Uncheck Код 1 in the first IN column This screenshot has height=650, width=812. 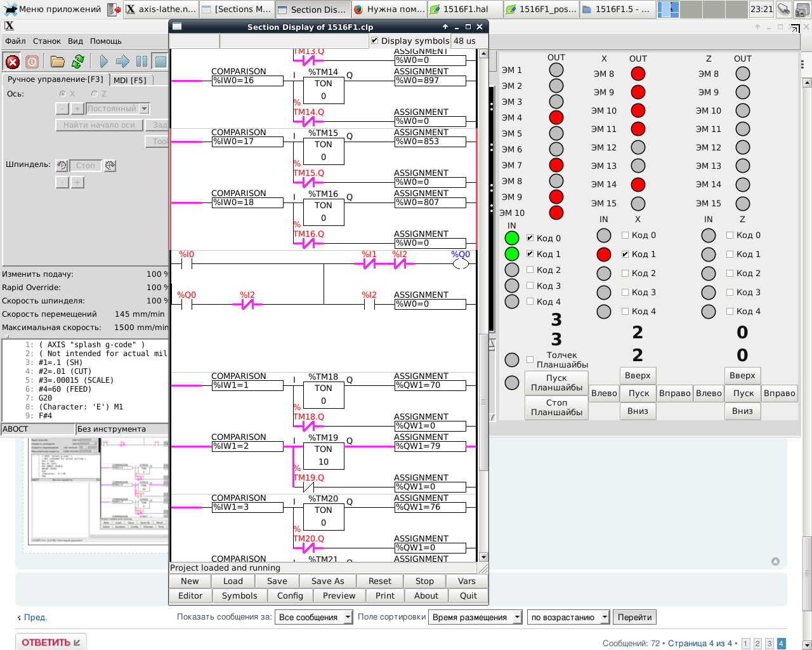530,254
